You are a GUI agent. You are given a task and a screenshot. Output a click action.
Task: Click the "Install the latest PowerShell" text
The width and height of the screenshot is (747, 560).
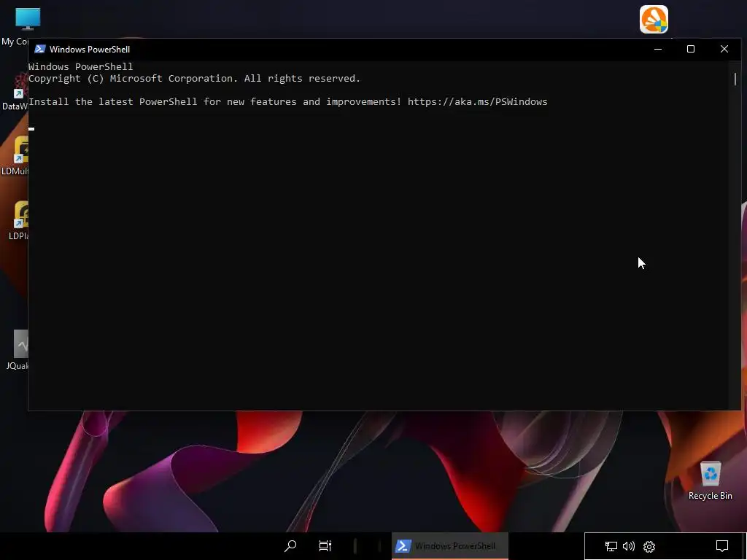click(x=113, y=101)
